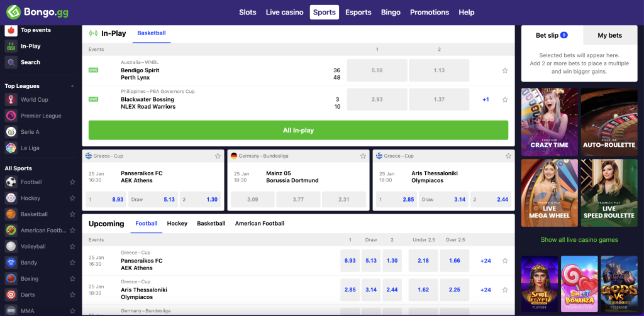Screen dimensions: 644x316
Task: Open MMA sport icon
Action: 11,311
